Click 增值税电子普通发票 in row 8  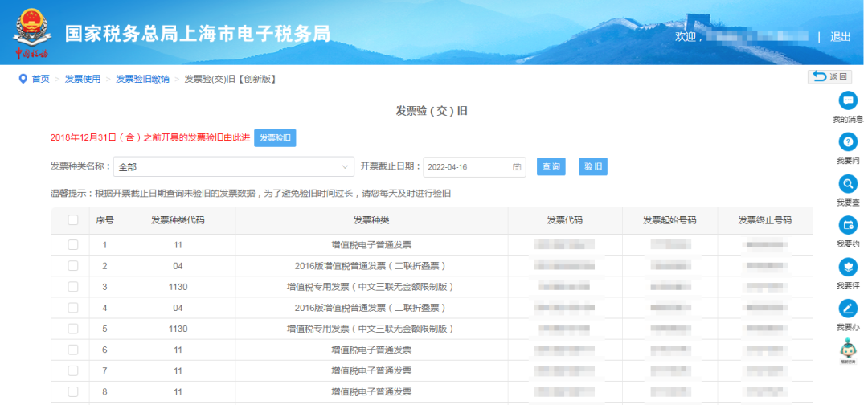coord(371,391)
